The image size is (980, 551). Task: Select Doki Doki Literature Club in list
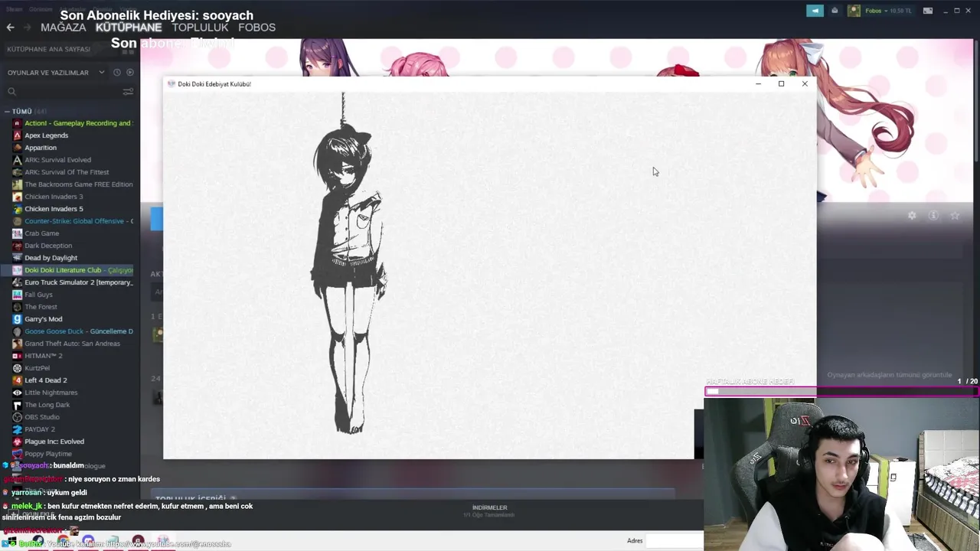(x=69, y=270)
